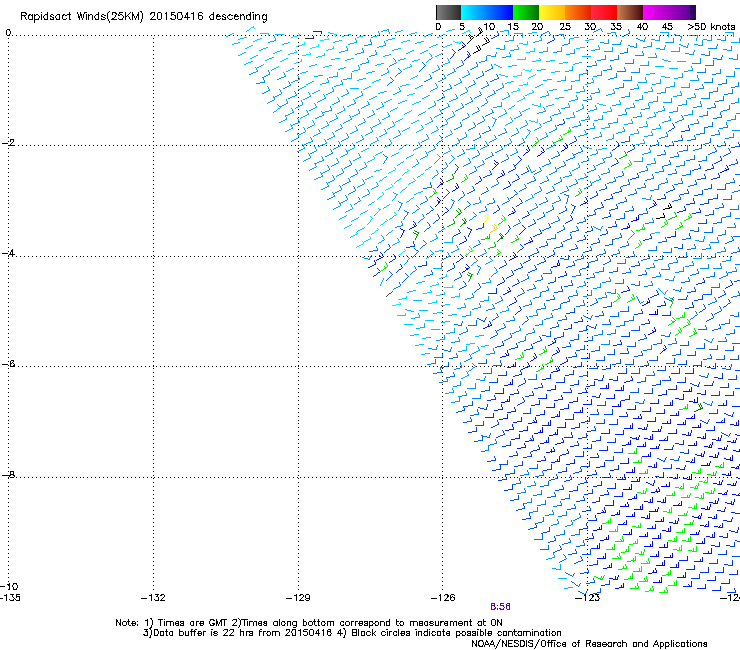This screenshot has width=740, height=650.
Task: Click the '-10' latitude axis label
Action: pos(9,586)
